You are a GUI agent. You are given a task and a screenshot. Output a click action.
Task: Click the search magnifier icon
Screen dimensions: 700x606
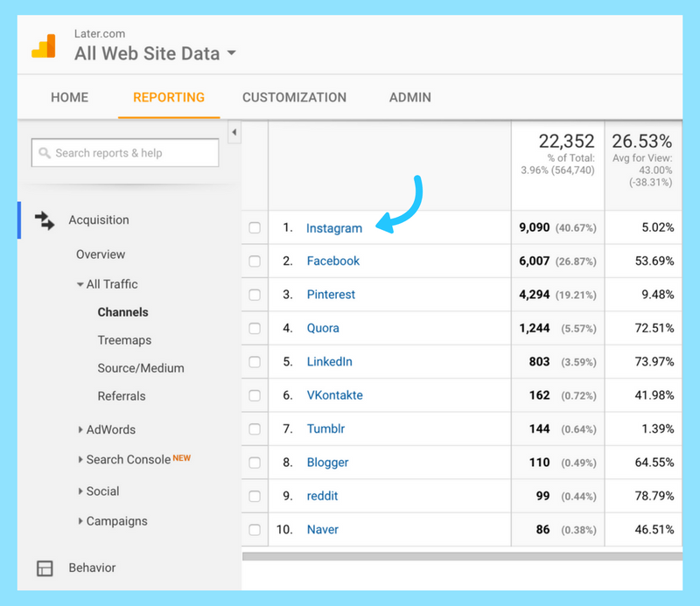(x=45, y=153)
